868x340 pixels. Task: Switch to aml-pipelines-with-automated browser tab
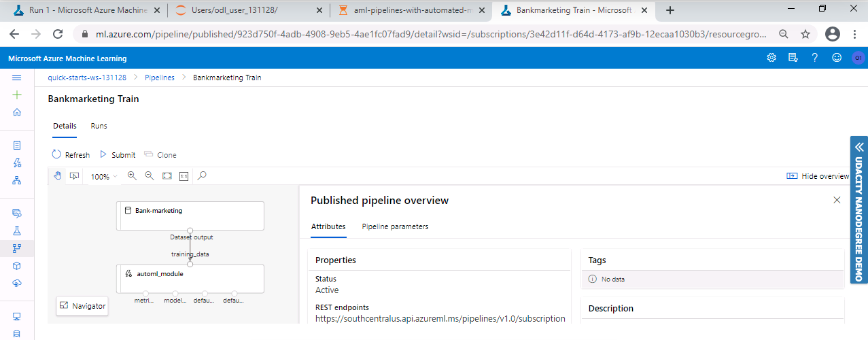410,10
